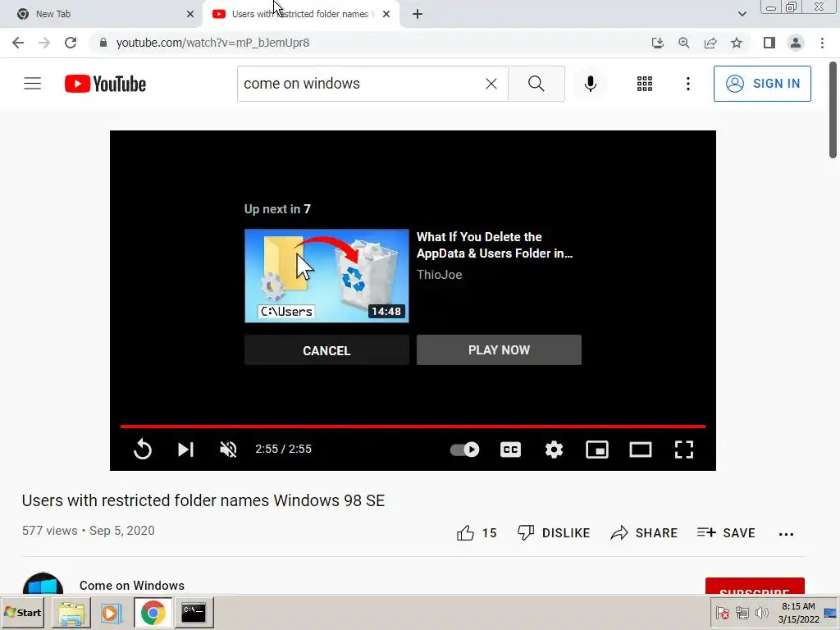Click the install/download page icon in the address bar
Image resolution: width=840 pixels, height=630 pixels.
[x=657, y=43]
